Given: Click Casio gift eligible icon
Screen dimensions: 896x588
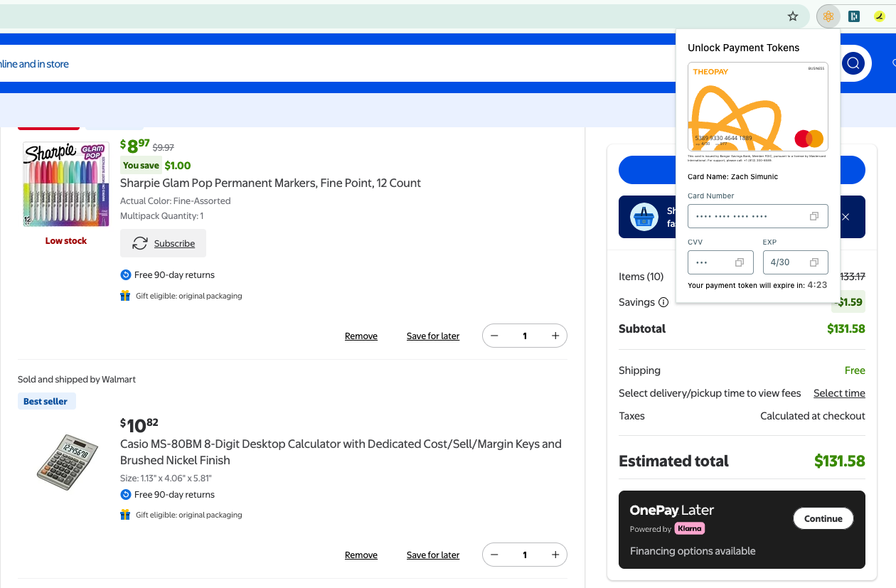Looking at the screenshot, I should click(x=126, y=515).
